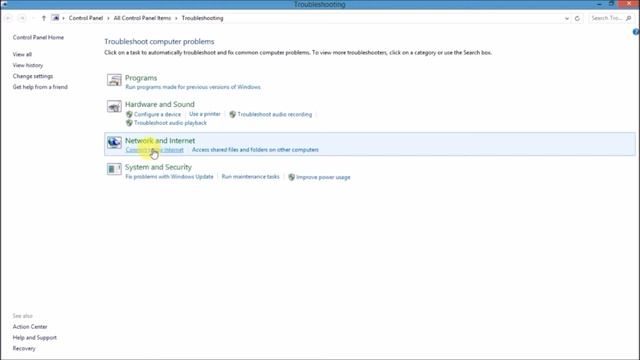Click the forward navigation arrow
This screenshot has height=360, width=640.
click(x=22, y=18)
